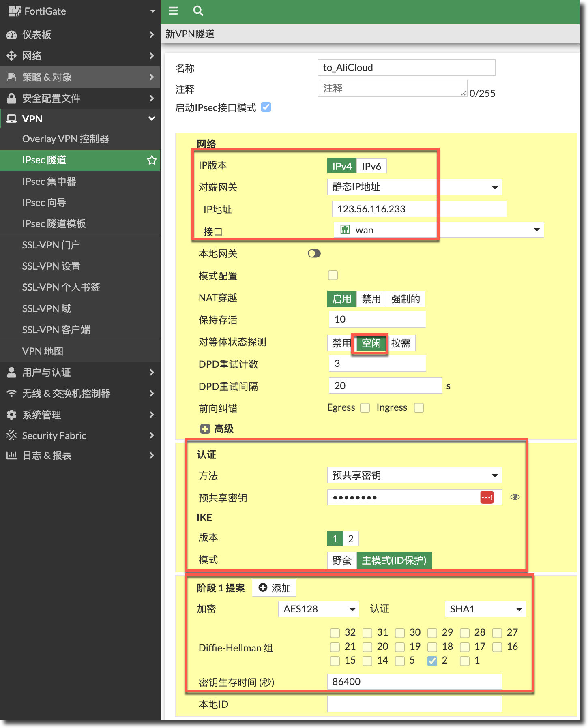The height and width of the screenshot is (728, 588).
Task: Open IPsec 向导 in sidebar
Action: pyautogui.click(x=44, y=202)
